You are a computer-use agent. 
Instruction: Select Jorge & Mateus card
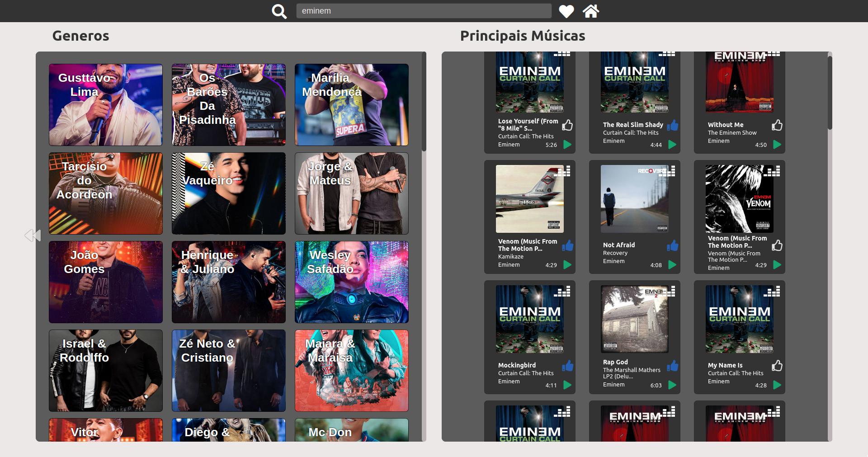(x=352, y=193)
